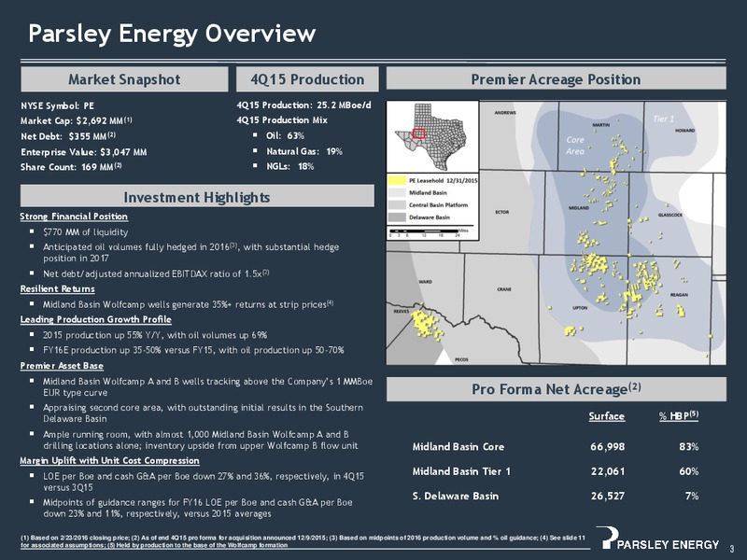Click the MARTIN county label on map
Image resolution: width=747 pixels, height=560 pixels.
[600, 125]
